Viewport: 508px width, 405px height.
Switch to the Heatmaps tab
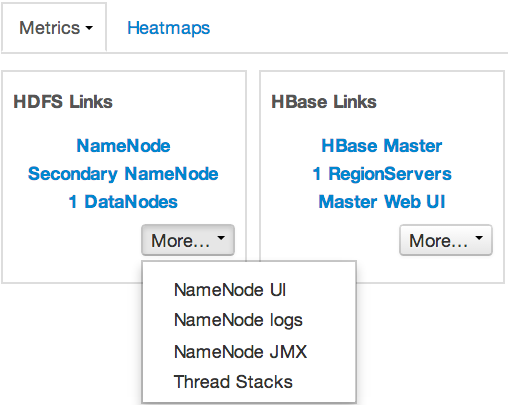coord(169,28)
